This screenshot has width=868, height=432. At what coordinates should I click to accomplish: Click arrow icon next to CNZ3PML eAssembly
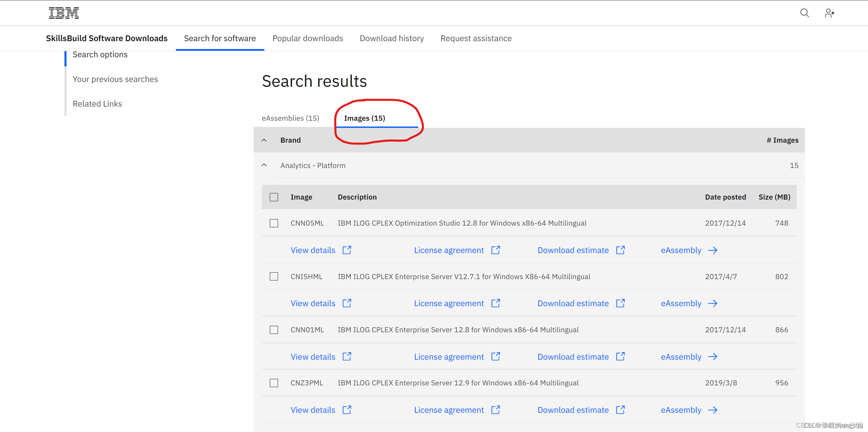click(713, 410)
